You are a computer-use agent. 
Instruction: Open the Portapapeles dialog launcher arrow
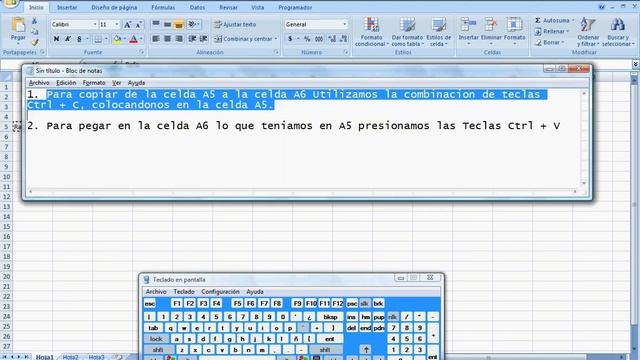(42, 52)
